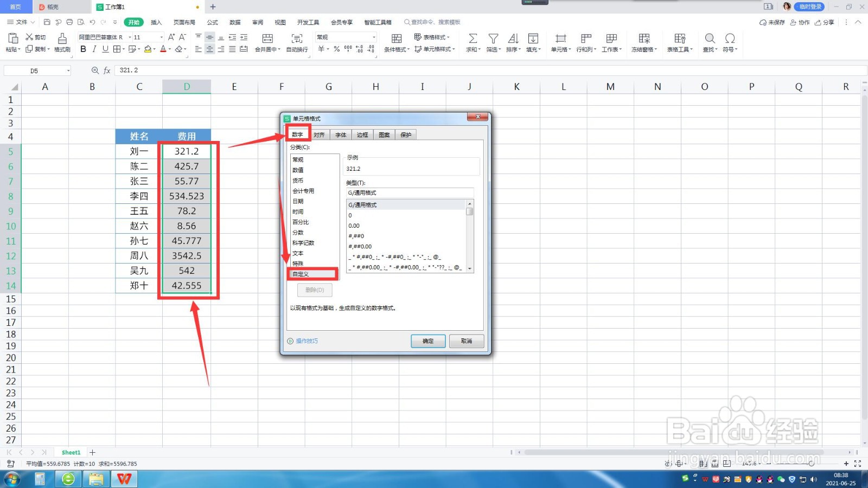This screenshot has height=488, width=868.
Task: Click the Fill (填充) icon
Action: point(533,38)
